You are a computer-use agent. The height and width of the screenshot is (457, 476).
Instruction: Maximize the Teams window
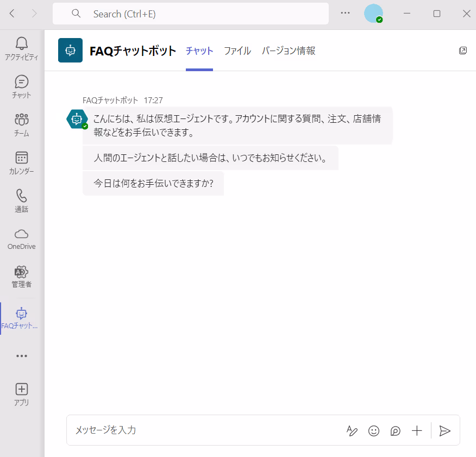436,14
